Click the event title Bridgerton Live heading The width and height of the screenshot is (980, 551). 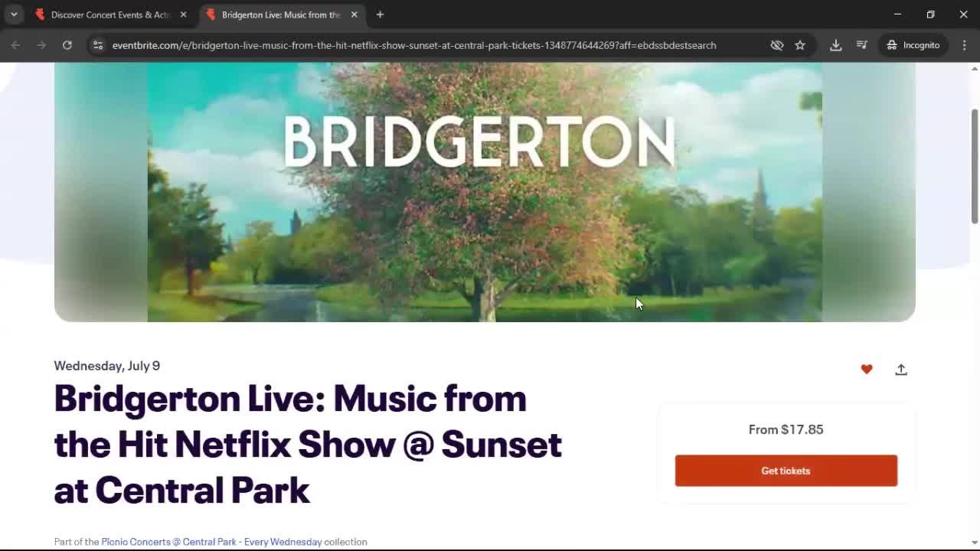pyautogui.click(x=308, y=444)
